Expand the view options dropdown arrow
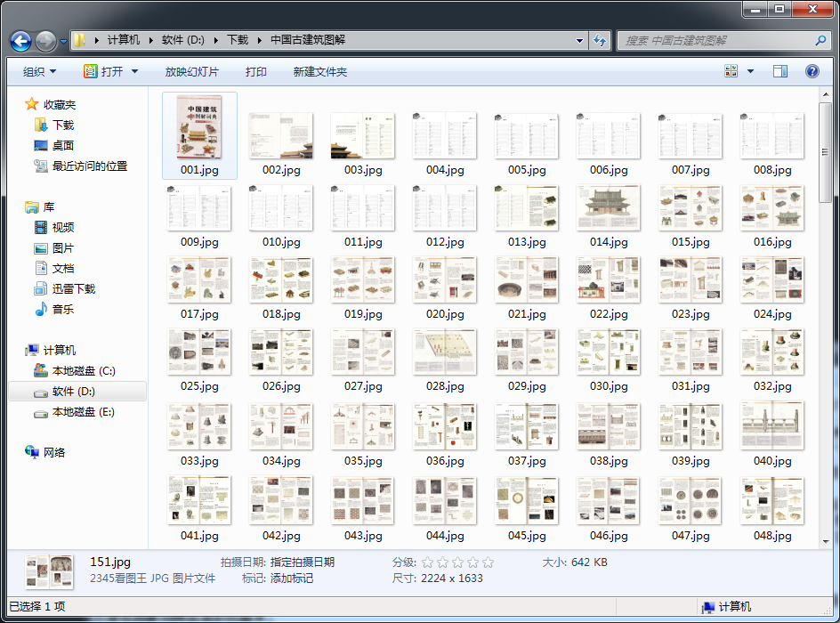Screen dimensions: 840x623 pyautogui.click(x=750, y=71)
